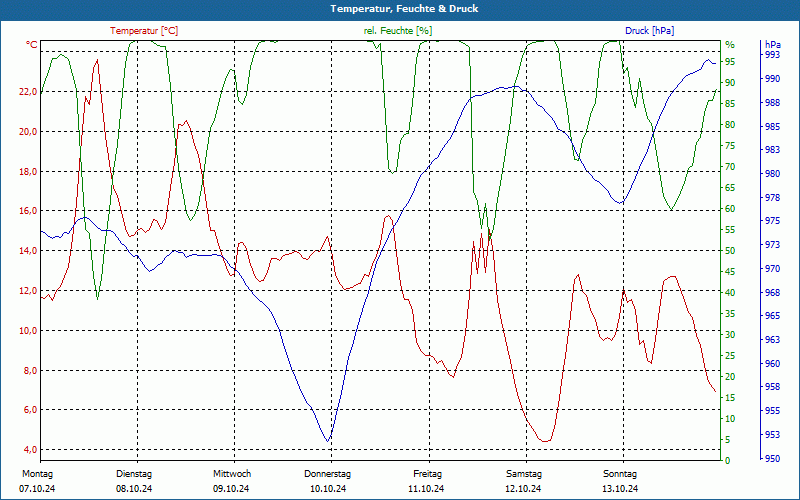Click the "955" pressure axis value
The height and width of the screenshot is (500, 800).
(772, 411)
